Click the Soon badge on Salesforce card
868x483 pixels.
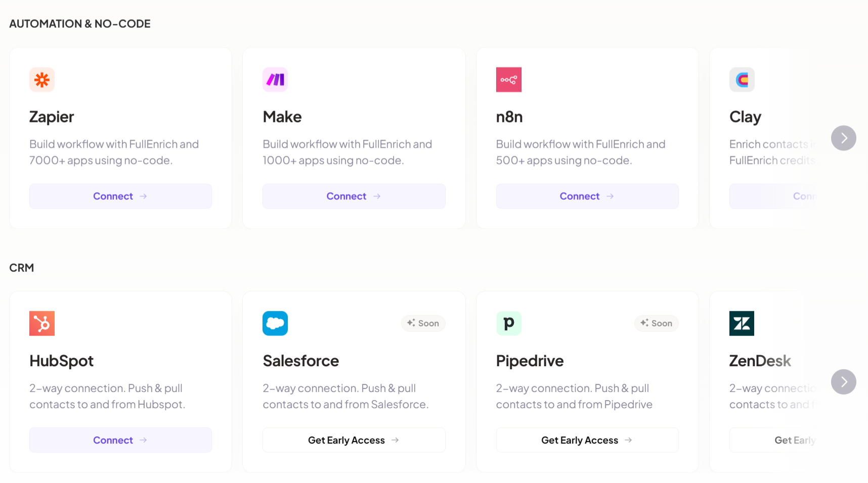423,323
